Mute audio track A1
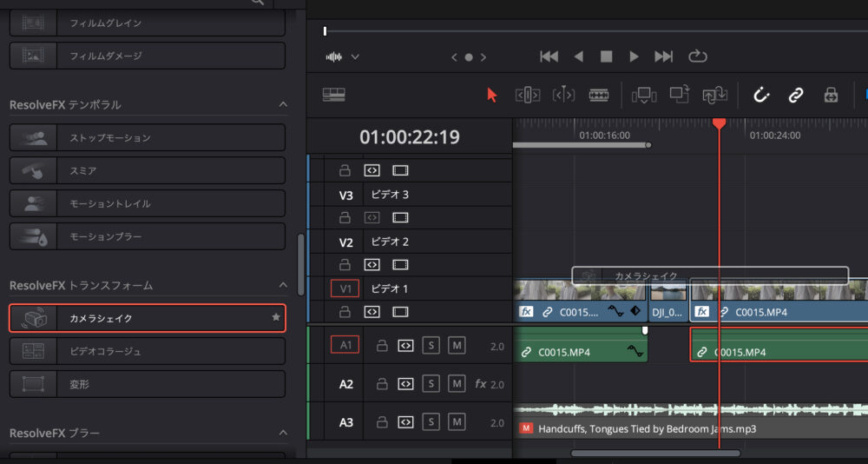 pyautogui.click(x=457, y=345)
